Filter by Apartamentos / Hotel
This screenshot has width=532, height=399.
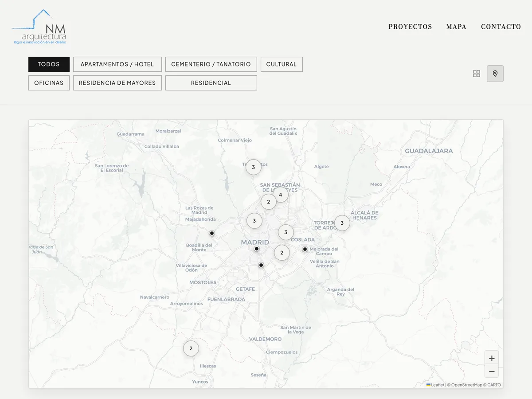117,64
